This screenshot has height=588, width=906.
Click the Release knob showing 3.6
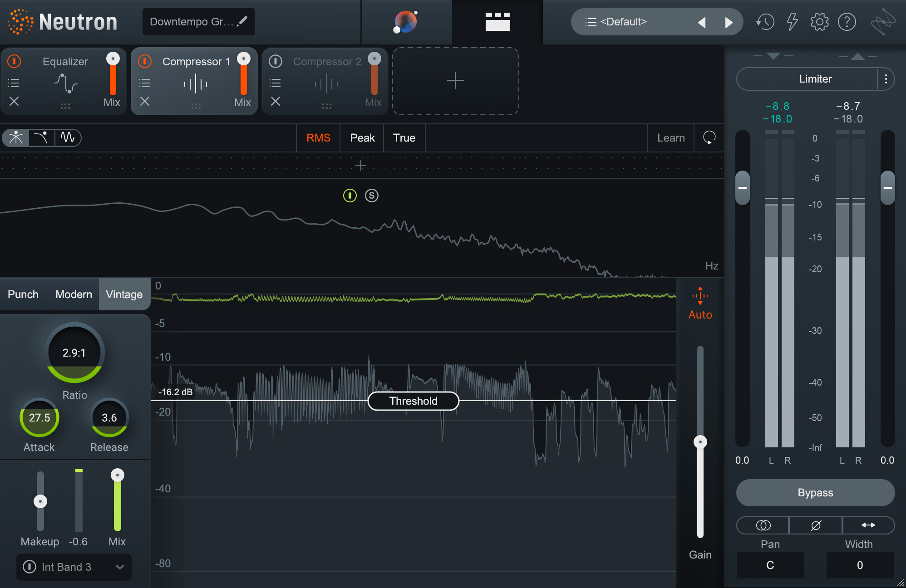click(x=109, y=418)
